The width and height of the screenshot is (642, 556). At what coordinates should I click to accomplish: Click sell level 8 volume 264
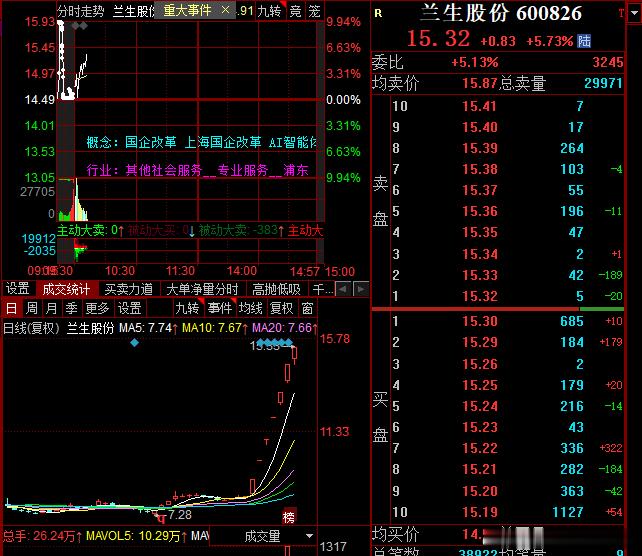(572, 148)
